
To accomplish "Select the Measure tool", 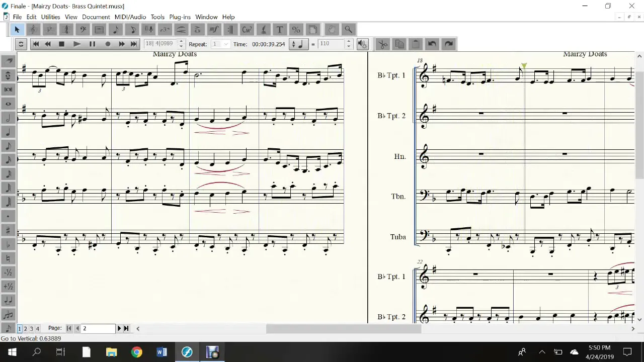I will [x=99, y=29].
